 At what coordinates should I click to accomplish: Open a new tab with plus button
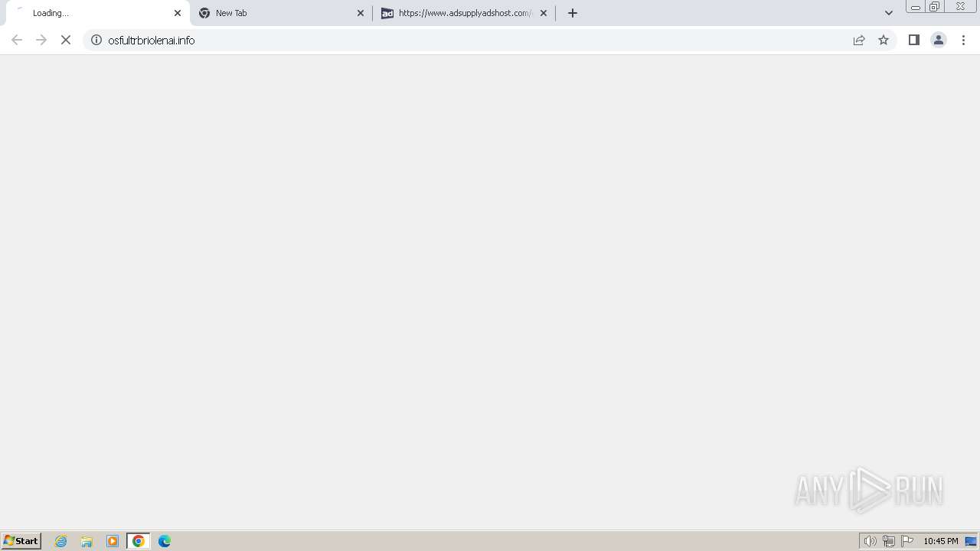[x=573, y=13]
